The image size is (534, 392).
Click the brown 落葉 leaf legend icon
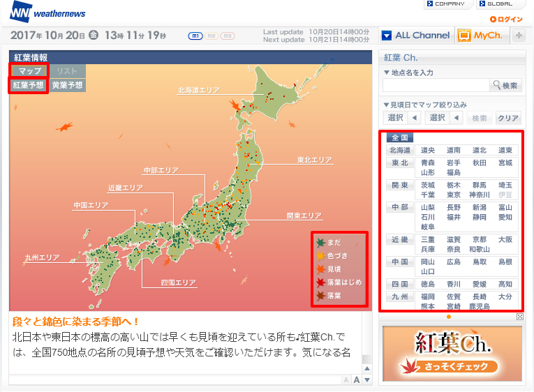pyautogui.click(x=320, y=296)
